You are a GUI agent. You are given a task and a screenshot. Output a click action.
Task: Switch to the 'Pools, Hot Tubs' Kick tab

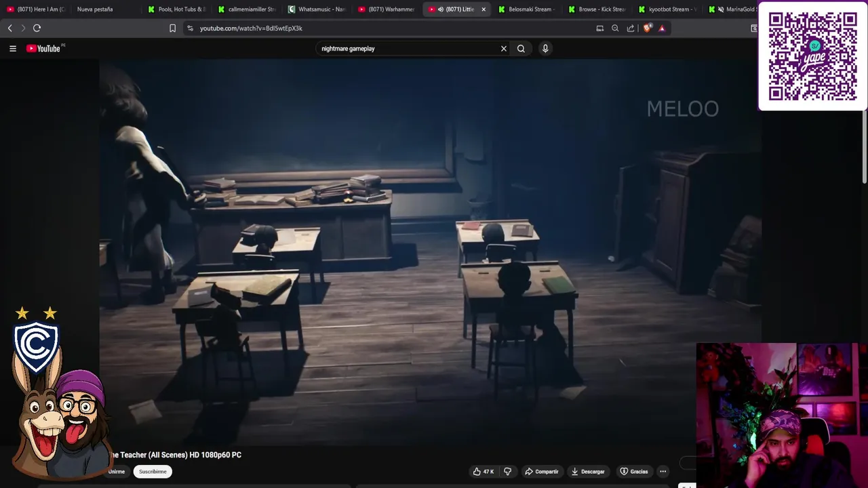point(178,9)
